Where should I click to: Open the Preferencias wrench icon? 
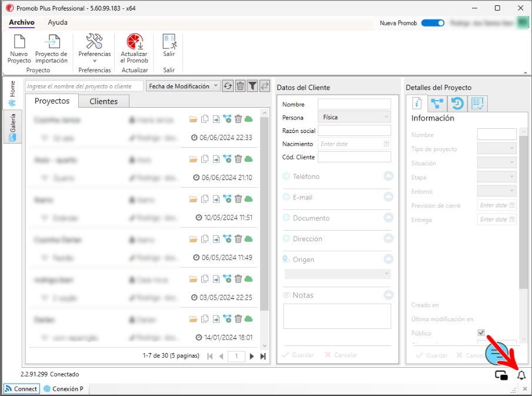pyautogui.click(x=94, y=41)
